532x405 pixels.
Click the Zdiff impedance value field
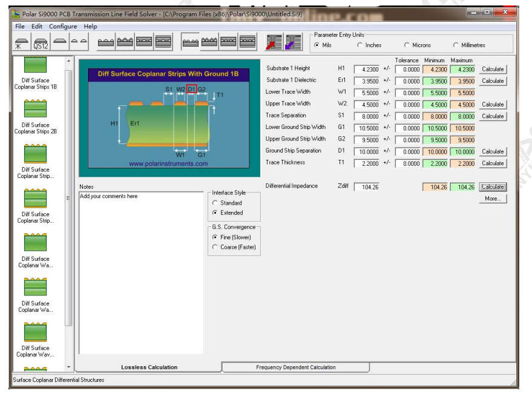(366, 187)
